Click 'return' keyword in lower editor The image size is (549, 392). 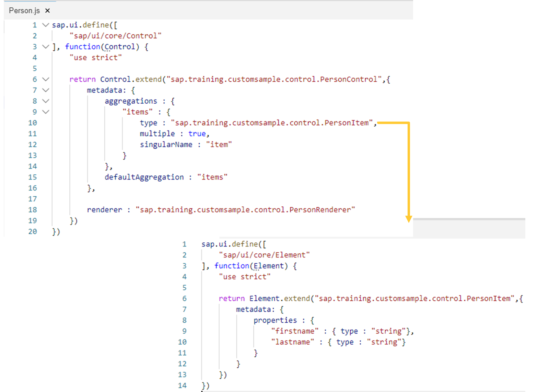pyautogui.click(x=232, y=299)
